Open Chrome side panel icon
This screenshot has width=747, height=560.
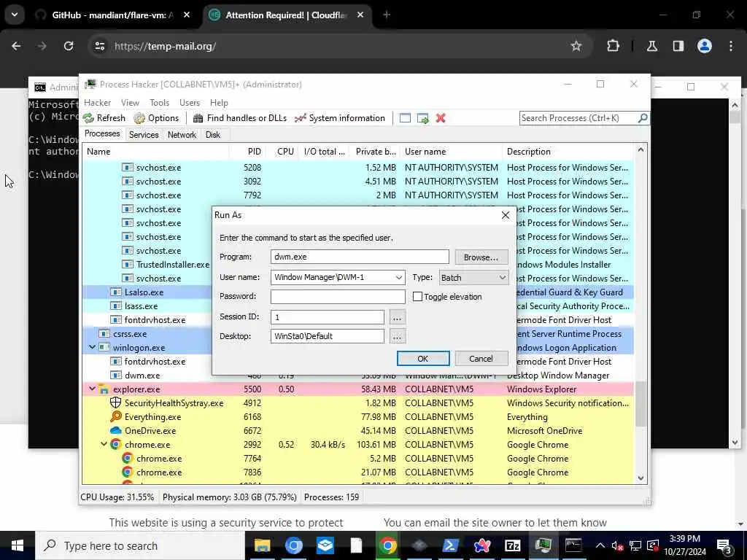(x=678, y=46)
